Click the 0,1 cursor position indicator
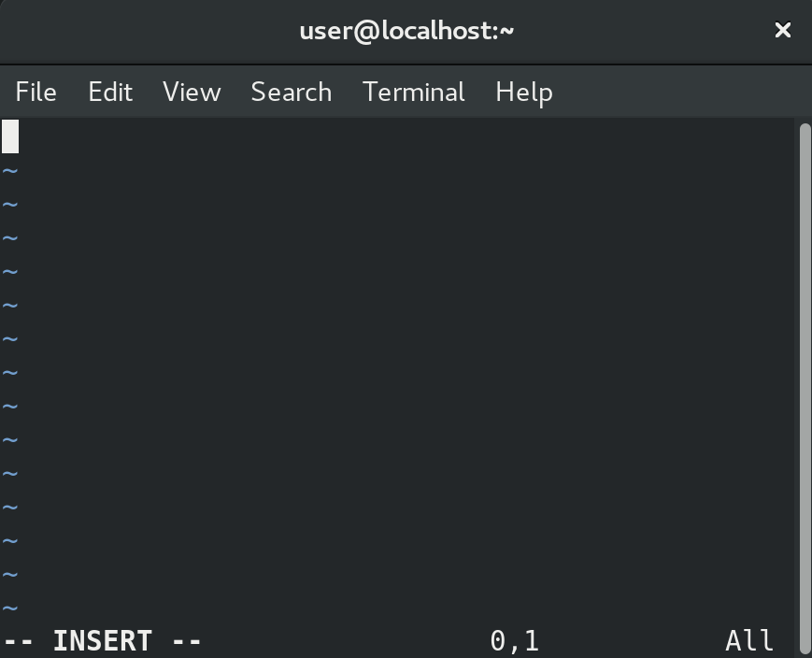The image size is (812, 658). 514,641
